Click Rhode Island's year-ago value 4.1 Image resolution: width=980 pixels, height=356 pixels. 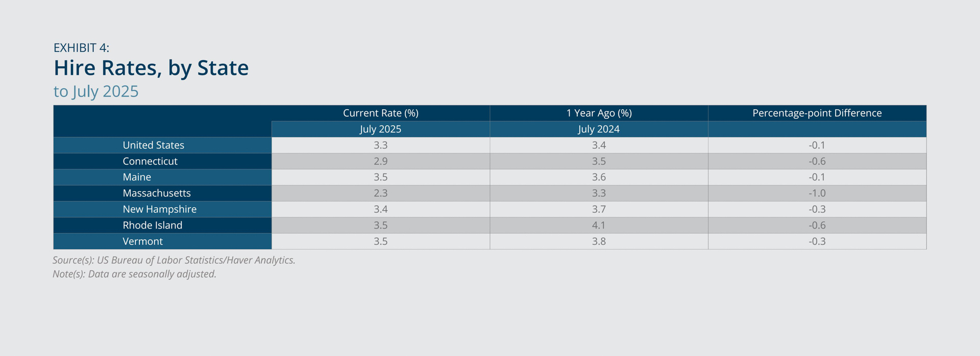pyautogui.click(x=599, y=225)
